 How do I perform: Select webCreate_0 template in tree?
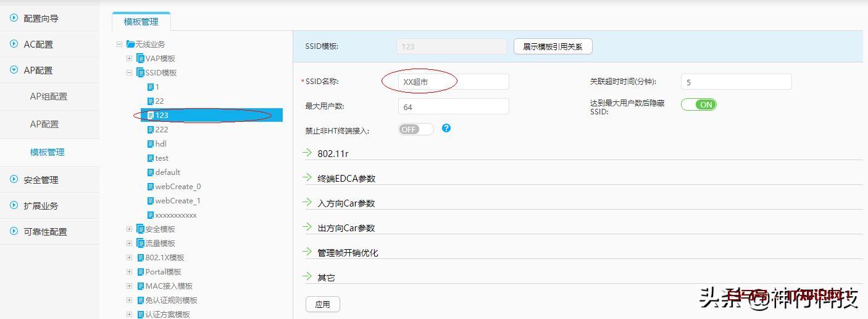tap(178, 187)
